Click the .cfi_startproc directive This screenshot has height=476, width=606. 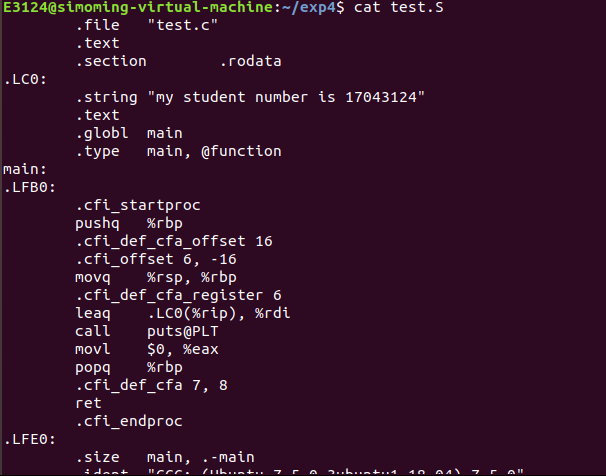click(x=137, y=205)
